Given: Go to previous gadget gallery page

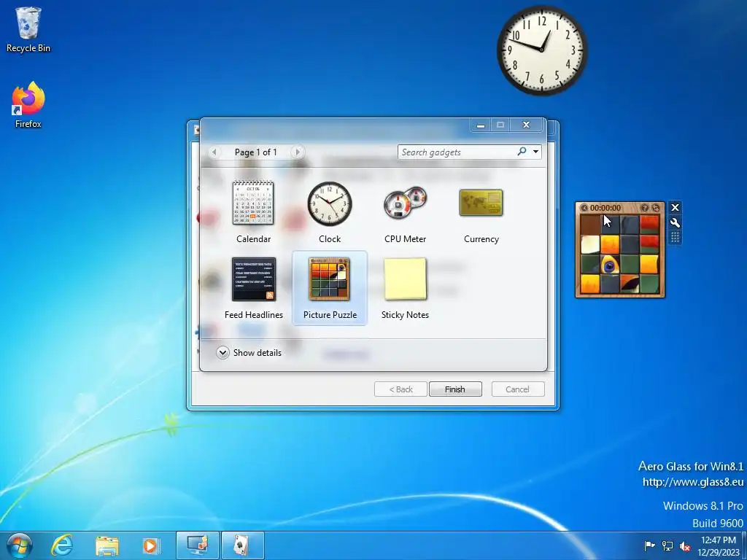Looking at the screenshot, I should point(214,152).
